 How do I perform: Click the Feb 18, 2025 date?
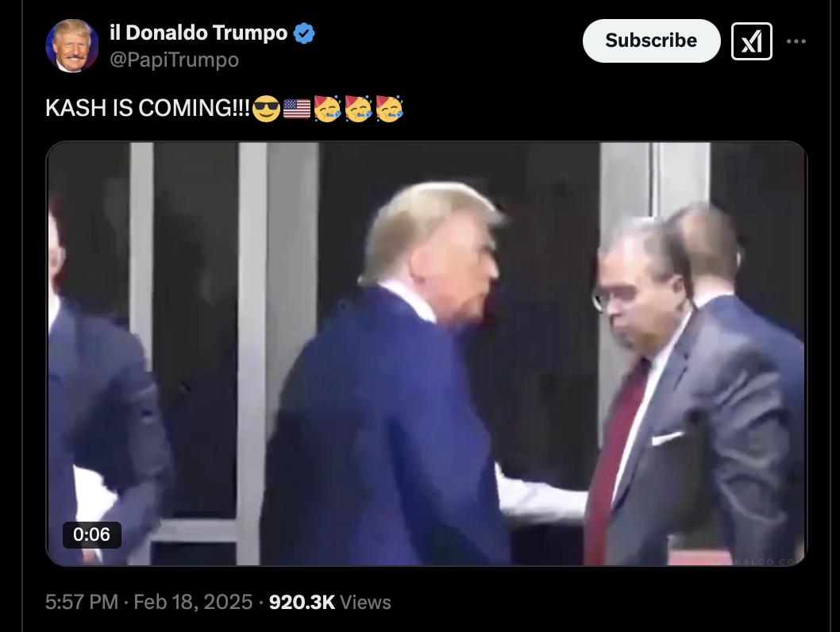[x=193, y=602]
